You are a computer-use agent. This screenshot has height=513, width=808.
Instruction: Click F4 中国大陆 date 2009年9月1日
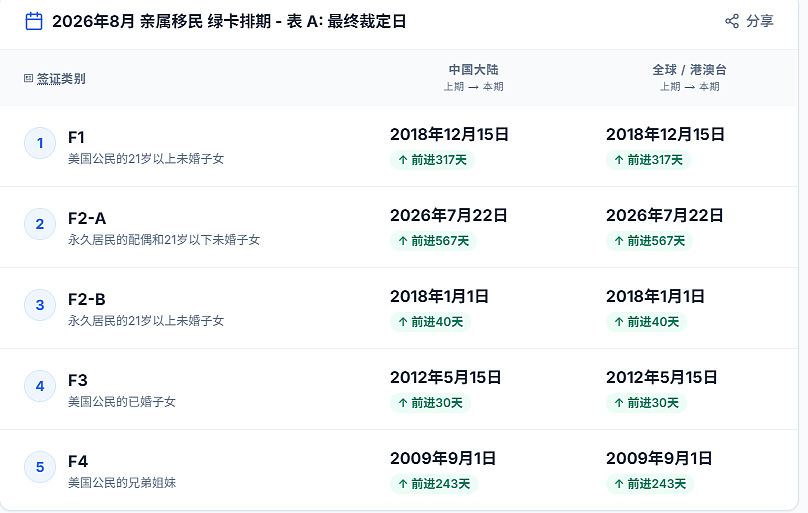click(443, 458)
